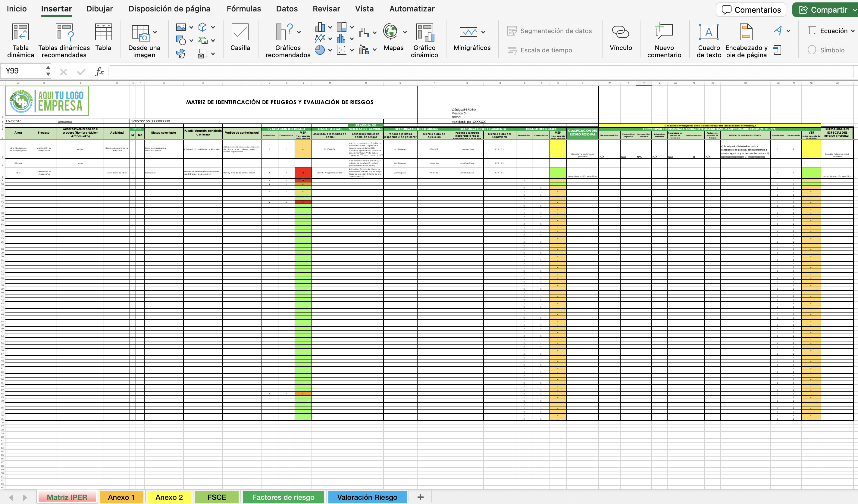Click the Comentarios button
The width and height of the screenshot is (858, 504).
(751, 10)
